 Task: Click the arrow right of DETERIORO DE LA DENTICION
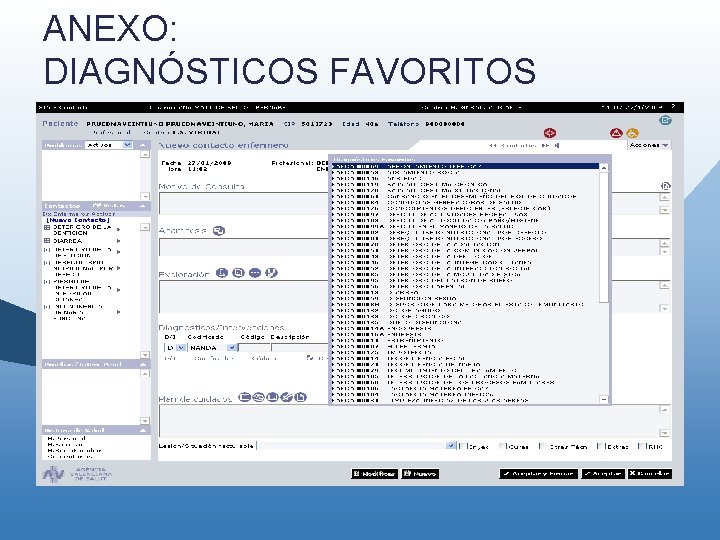[x=118, y=229]
